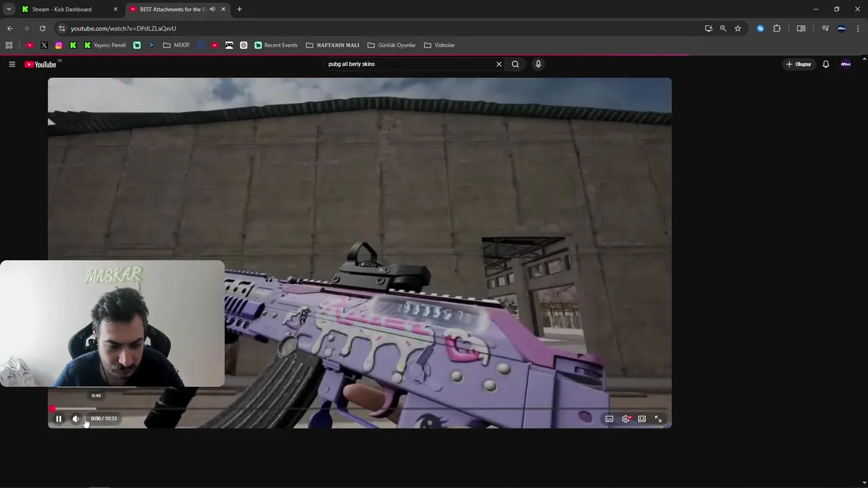This screenshot has width=868, height=488.
Task: Click the red playhead at video start
Action: pyautogui.click(x=53, y=409)
